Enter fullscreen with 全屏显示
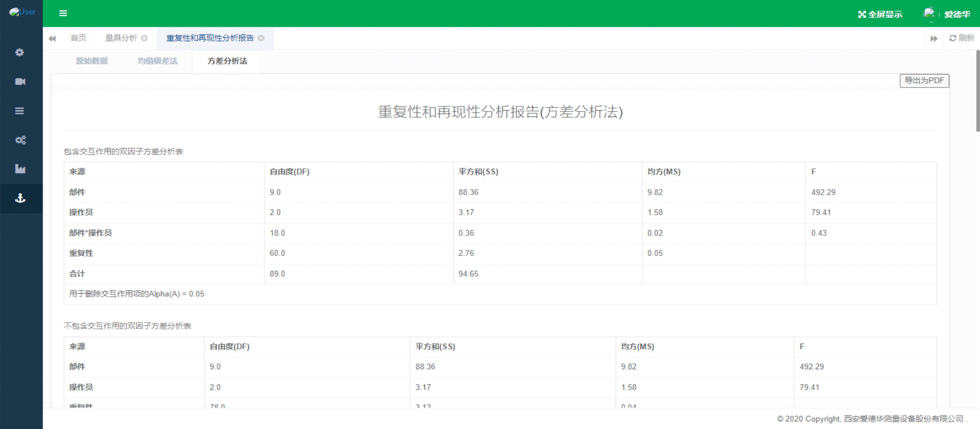The image size is (980, 429). tap(880, 14)
